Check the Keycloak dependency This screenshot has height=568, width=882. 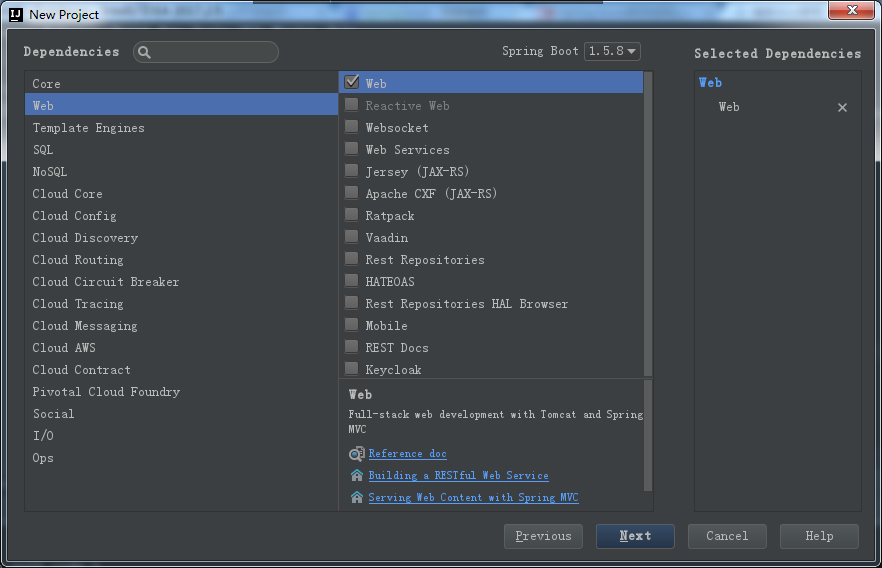pos(352,368)
